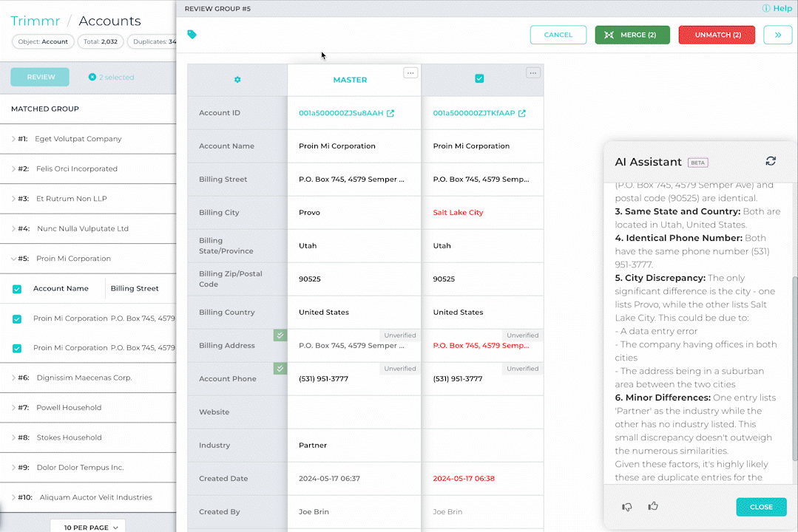Merge the two selected records
The image size is (798, 532).
point(632,34)
